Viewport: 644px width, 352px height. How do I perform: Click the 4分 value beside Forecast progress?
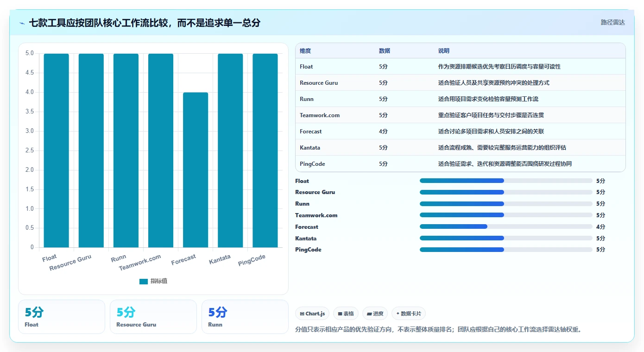coord(600,227)
